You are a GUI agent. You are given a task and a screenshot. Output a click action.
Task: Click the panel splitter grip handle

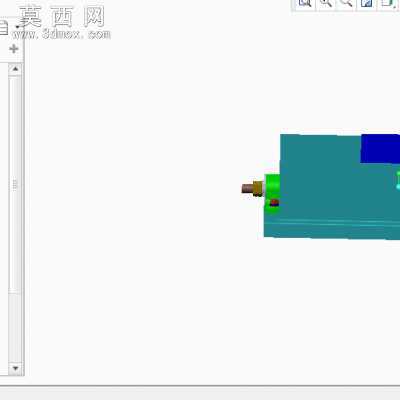pyautogui.click(x=15, y=185)
